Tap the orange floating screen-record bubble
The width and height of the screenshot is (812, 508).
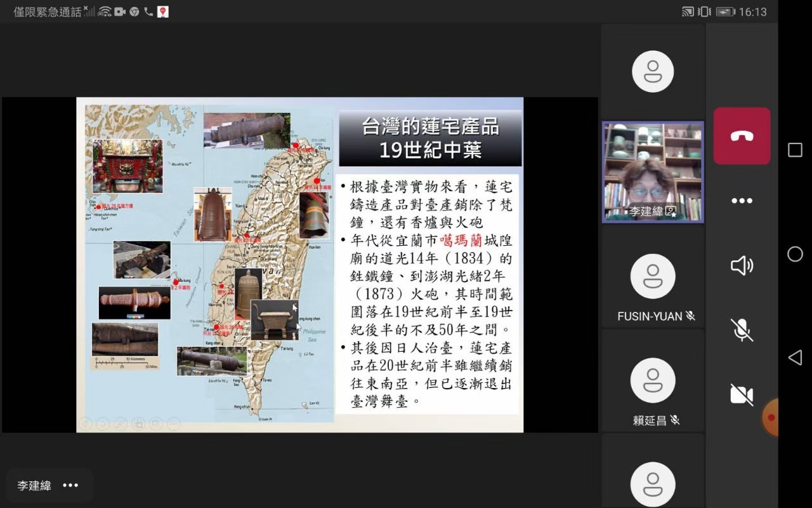point(771,417)
